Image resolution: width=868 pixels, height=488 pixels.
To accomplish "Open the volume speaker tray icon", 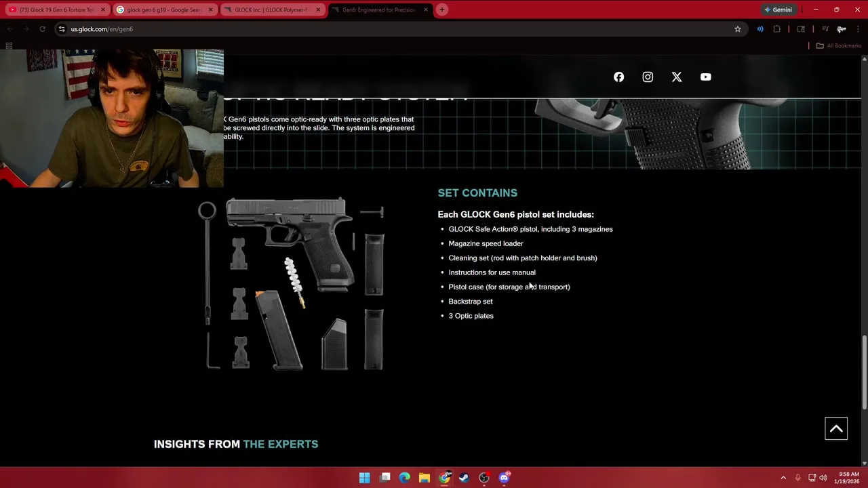I will 823,478.
